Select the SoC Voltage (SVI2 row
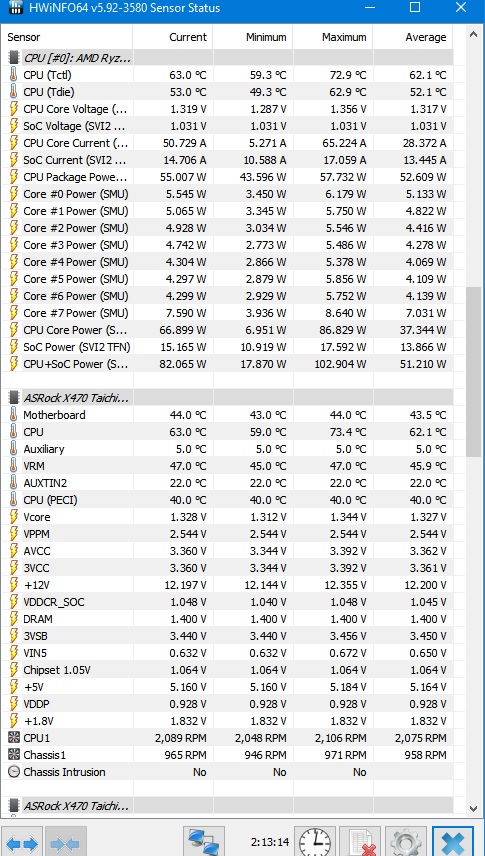Screen dimensions: 485x856 click(227, 126)
